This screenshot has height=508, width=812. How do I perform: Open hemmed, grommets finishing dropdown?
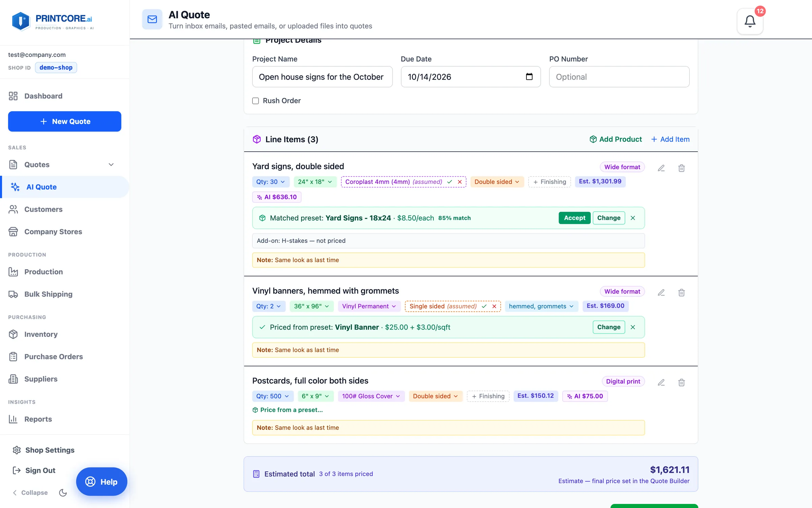[541, 306]
